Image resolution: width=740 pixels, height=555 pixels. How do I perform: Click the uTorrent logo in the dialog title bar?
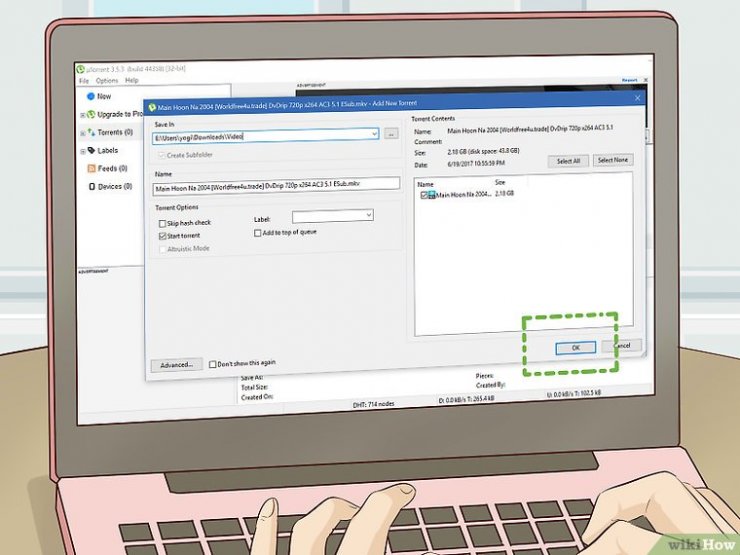tap(151, 108)
